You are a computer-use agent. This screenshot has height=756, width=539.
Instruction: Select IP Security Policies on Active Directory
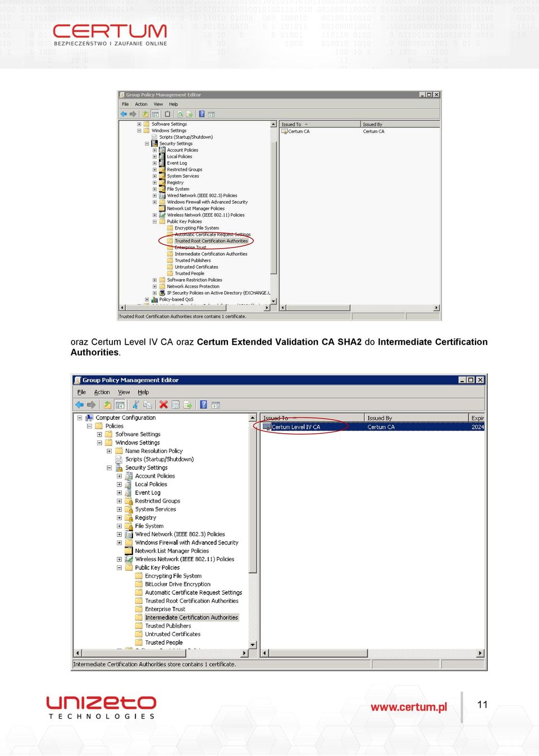(218, 293)
